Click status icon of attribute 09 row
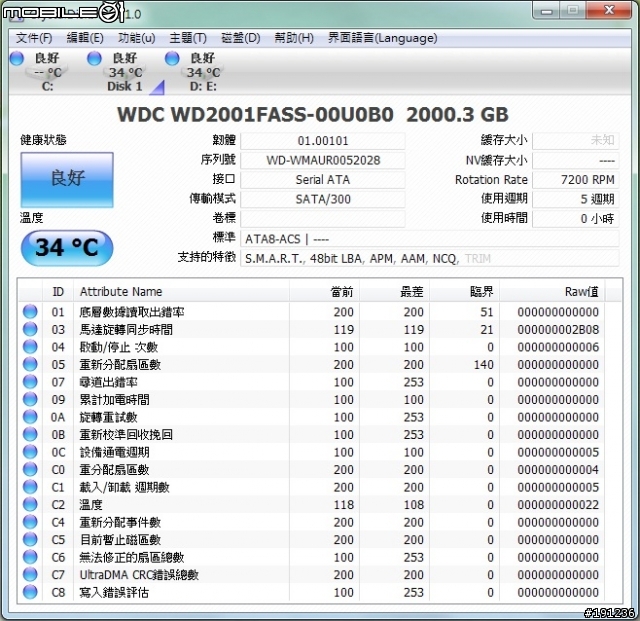 tap(30, 399)
